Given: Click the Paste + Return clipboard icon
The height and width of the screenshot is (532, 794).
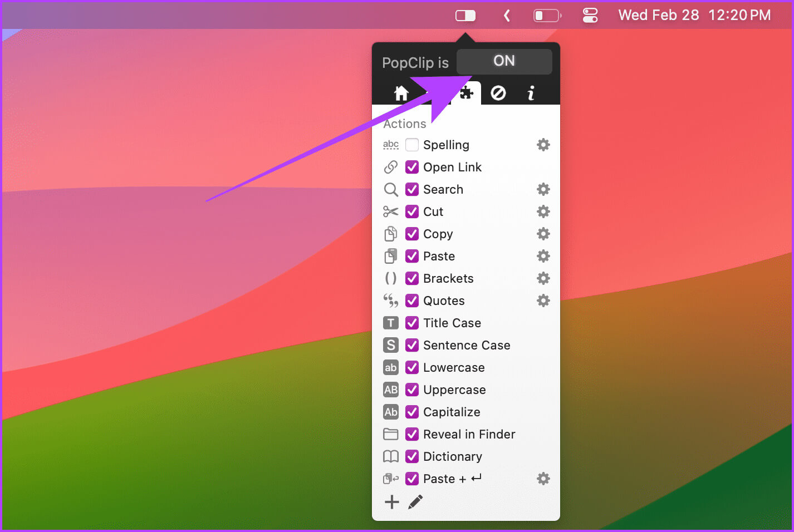Looking at the screenshot, I should click(391, 479).
